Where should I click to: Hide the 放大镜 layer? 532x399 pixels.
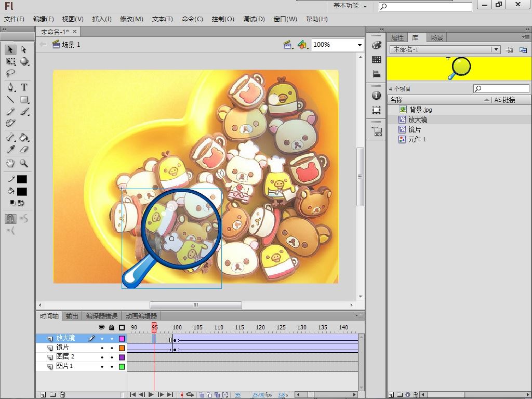(x=102, y=339)
